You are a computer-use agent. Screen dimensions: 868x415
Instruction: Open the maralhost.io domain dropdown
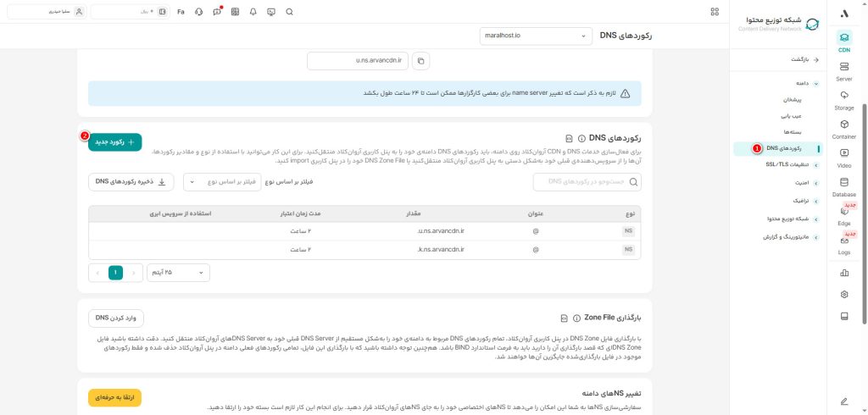[x=536, y=36]
